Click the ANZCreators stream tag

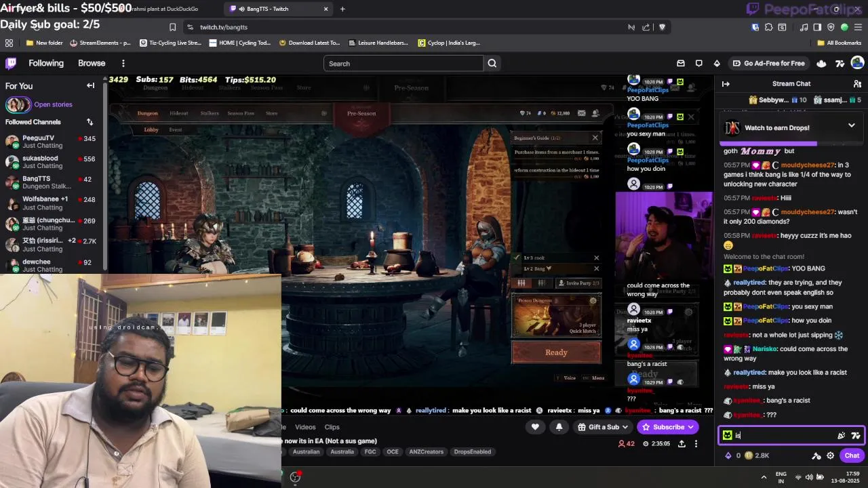pos(426,452)
